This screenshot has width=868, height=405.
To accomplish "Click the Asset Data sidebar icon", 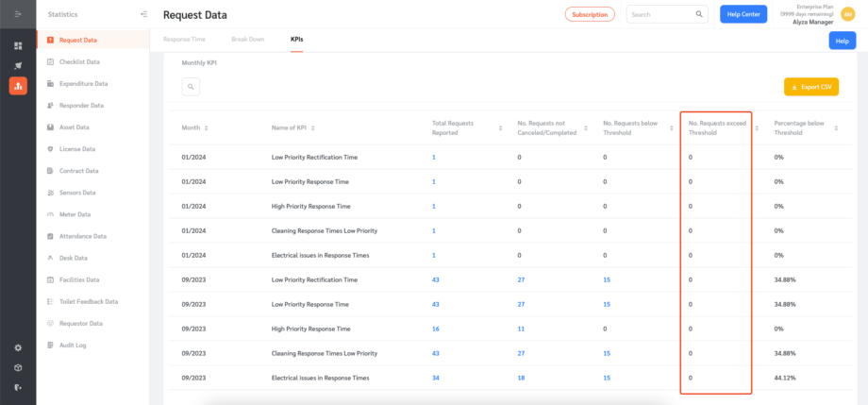I will click(x=50, y=127).
